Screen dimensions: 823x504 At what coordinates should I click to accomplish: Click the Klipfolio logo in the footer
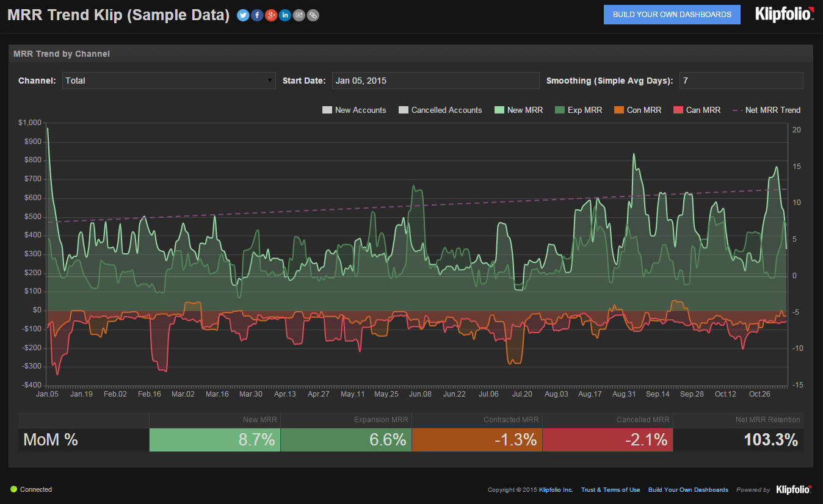(794, 489)
